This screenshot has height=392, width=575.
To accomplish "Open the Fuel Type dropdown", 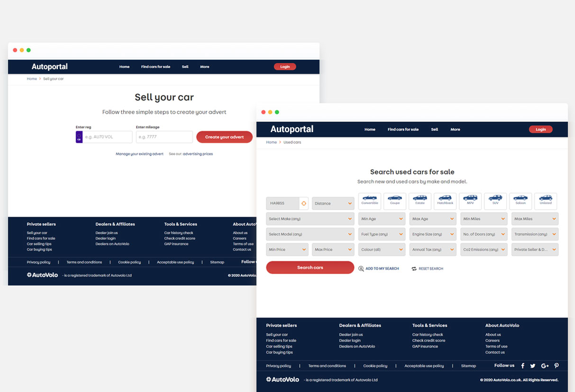I will (x=382, y=234).
